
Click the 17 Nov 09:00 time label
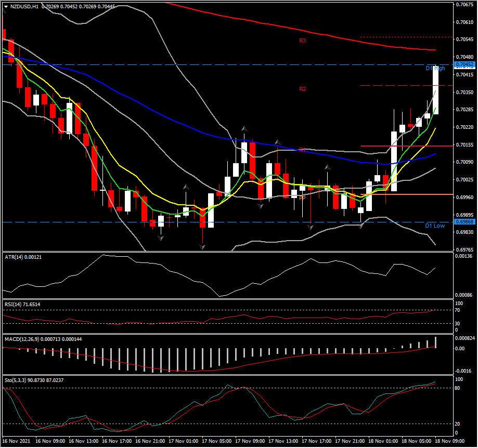point(250,441)
